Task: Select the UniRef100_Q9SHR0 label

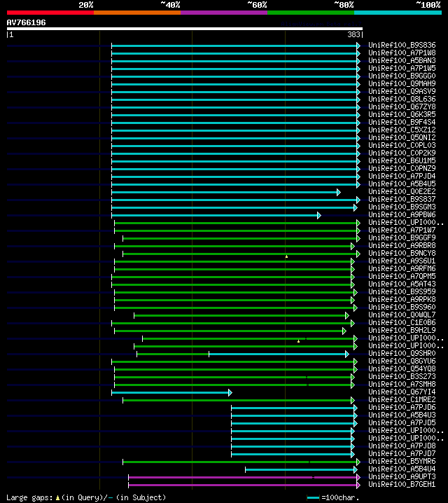Action: (402, 353)
